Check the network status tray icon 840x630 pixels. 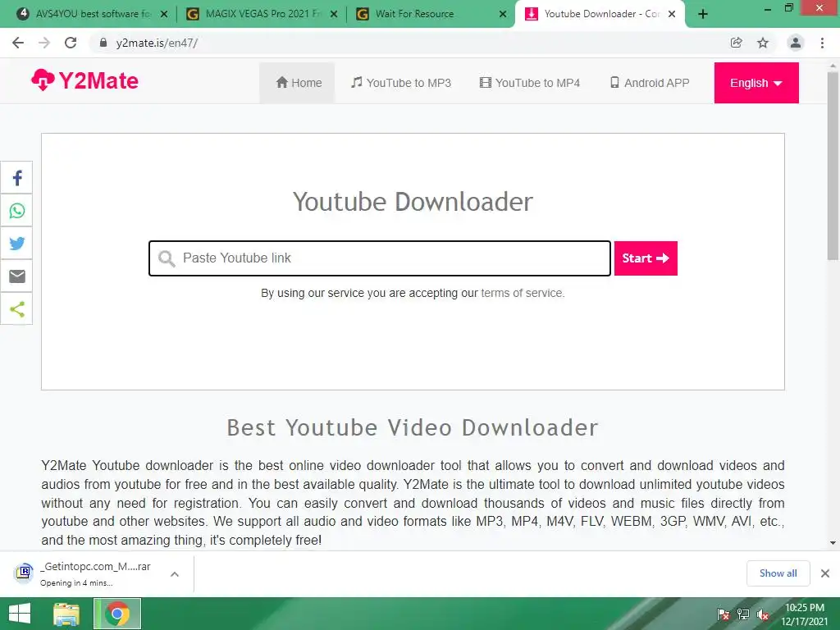(x=743, y=614)
